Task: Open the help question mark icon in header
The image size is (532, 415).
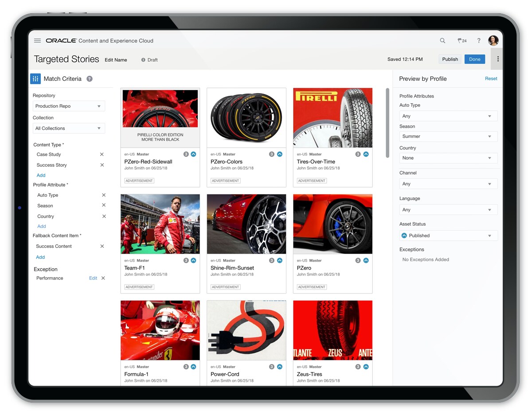Action: 479,40
